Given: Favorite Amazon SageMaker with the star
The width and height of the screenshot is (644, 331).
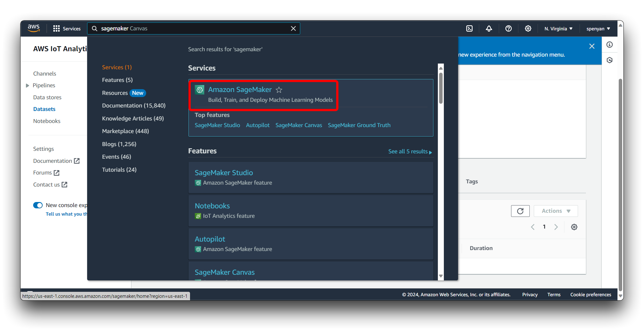Looking at the screenshot, I should tap(279, 90).
